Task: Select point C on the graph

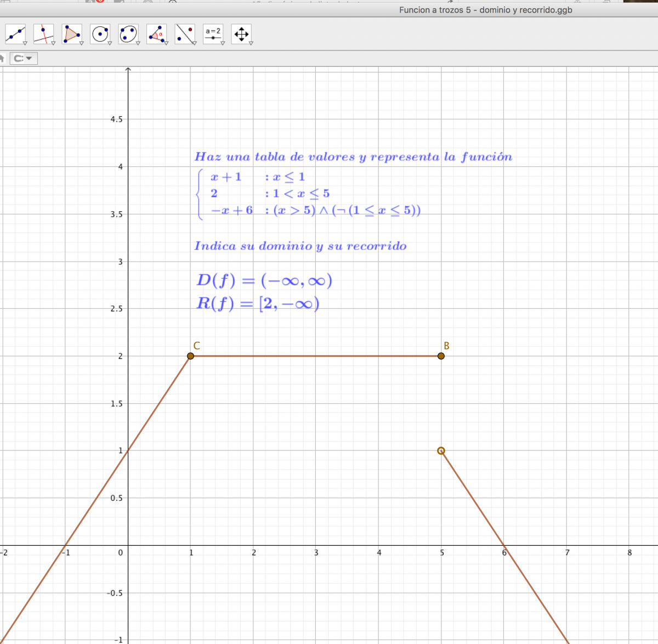Action: (191, 356)
